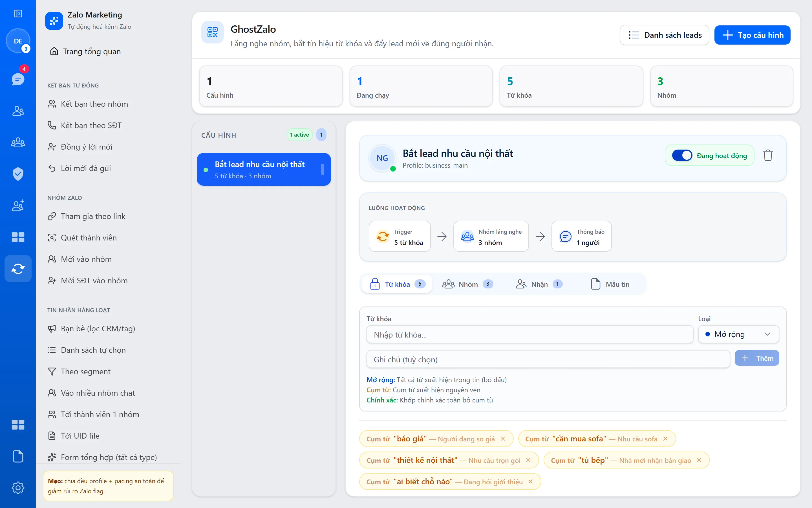812x508 pixels.
Task: Click shield check icon in left rail
Action: 18,174
